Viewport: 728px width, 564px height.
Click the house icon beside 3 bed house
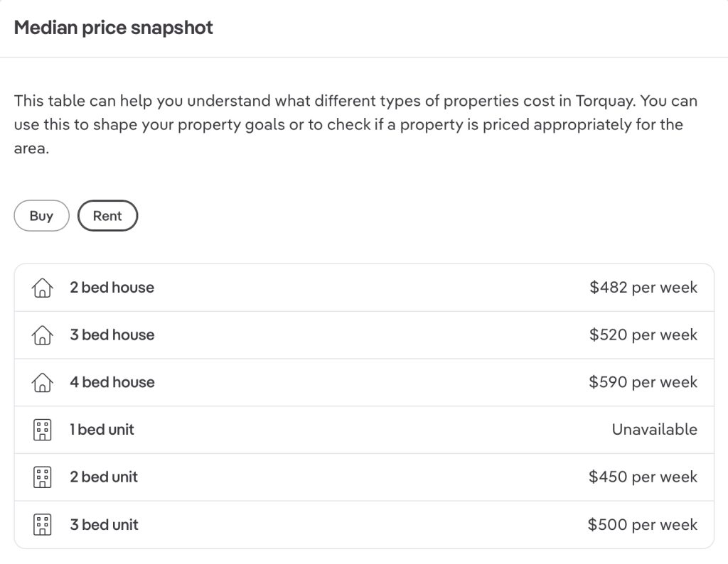pyautogui.click(x=43, y=335)
